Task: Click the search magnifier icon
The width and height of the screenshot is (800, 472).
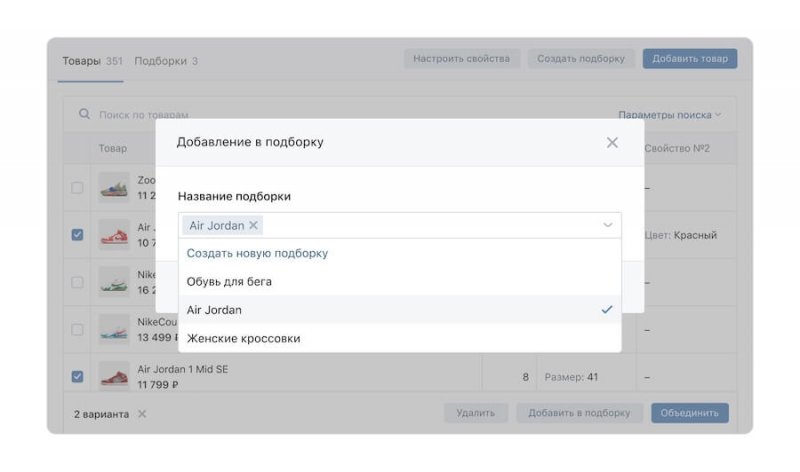Action: (x=85, y=115)
